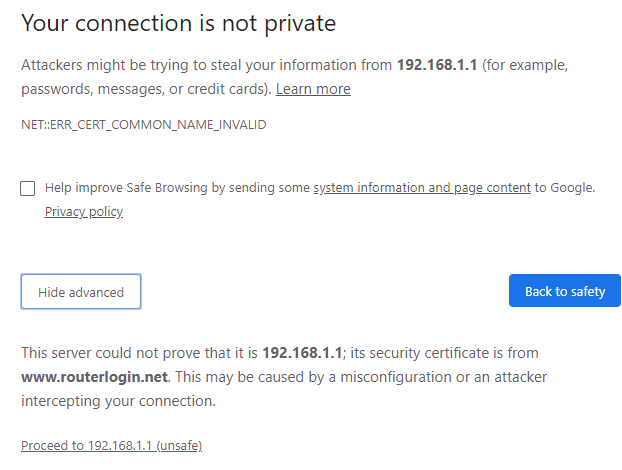Collapse details with Hide advanced button
Viewport: 622px width, 470px height.
click(81, 292)
